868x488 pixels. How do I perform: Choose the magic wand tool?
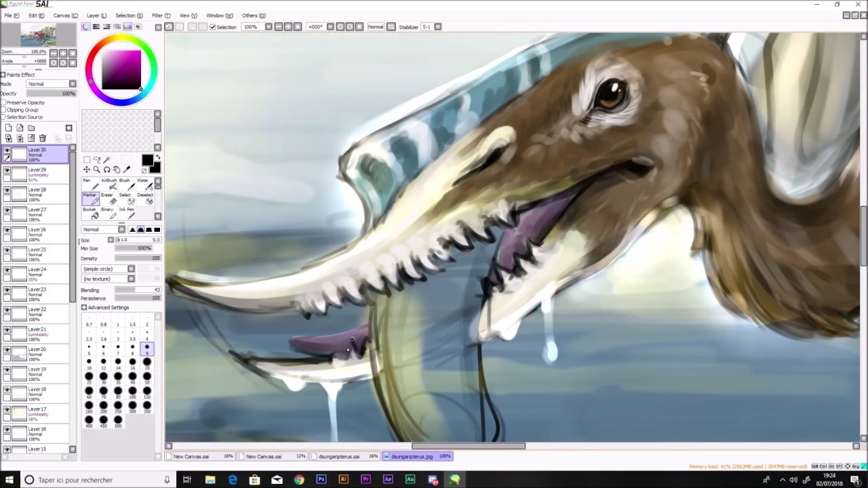[x=106, y=159]
